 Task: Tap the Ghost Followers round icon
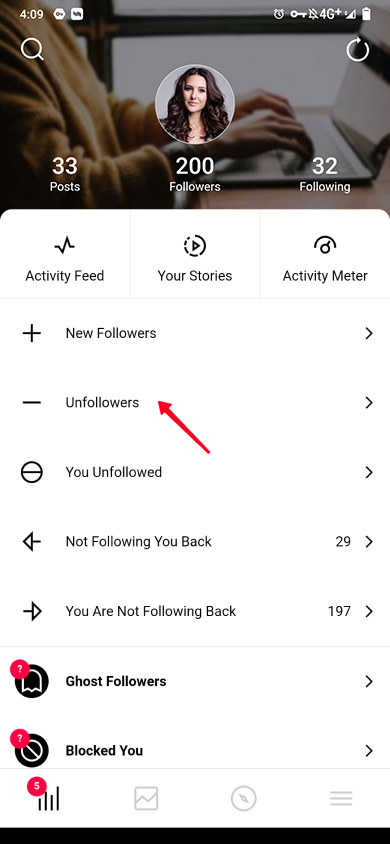[31, 681]
